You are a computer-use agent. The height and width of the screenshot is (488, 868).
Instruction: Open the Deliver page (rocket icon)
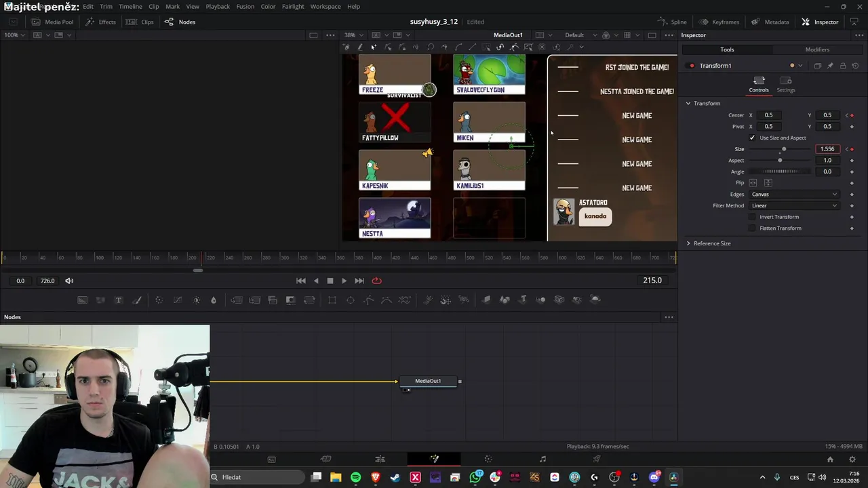597,459
